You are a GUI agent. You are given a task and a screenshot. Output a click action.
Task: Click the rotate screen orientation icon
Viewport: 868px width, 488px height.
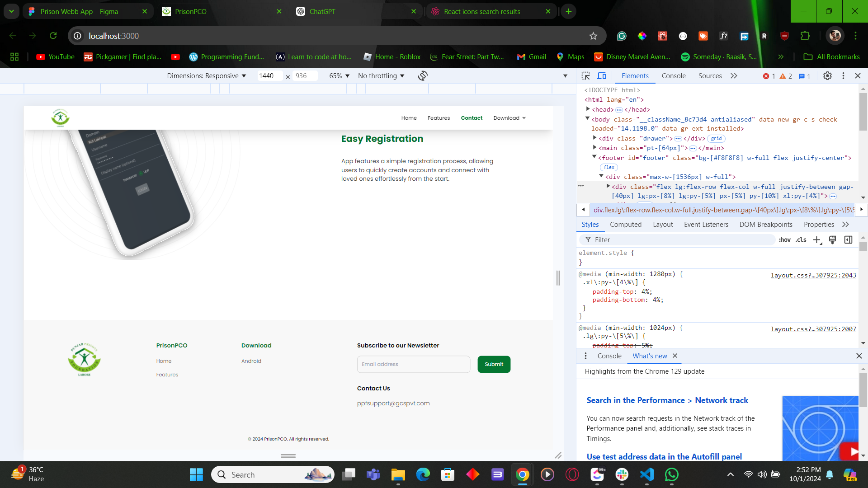point(423,76)
